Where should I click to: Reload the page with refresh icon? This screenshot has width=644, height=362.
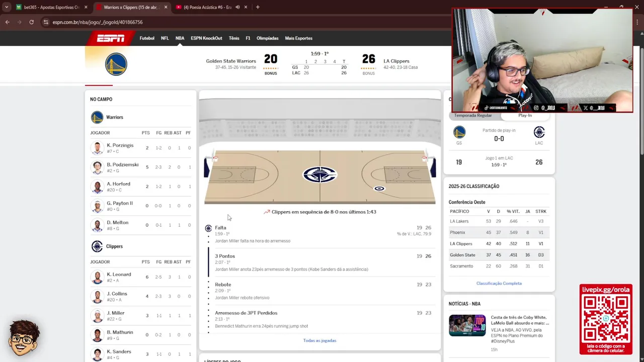pyautogui.click(x=31, y=22)
